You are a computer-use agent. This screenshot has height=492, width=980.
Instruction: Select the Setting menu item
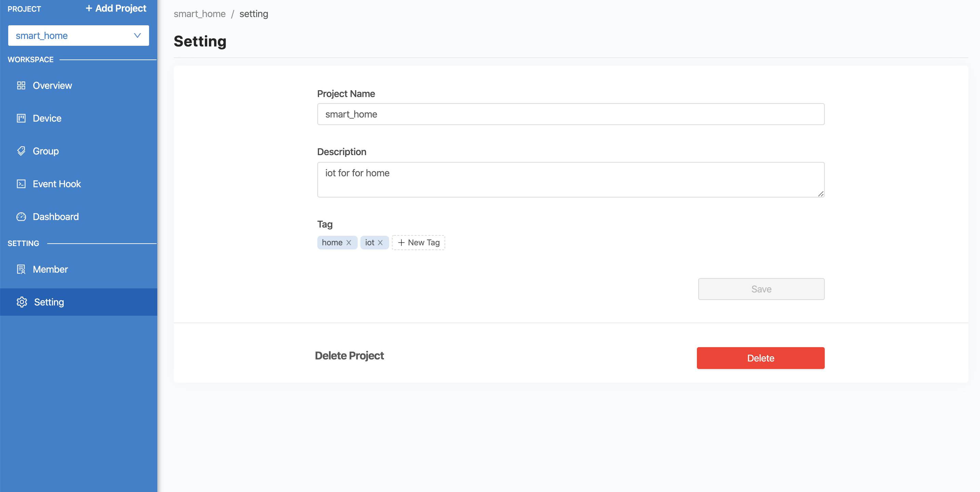coord(79,302)
